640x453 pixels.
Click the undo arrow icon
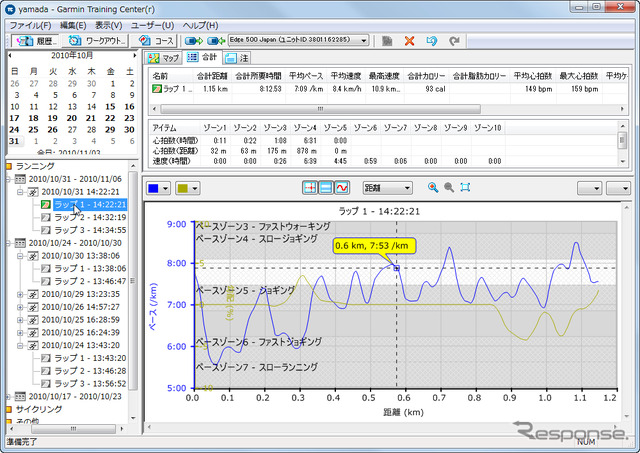click(431, 41)
